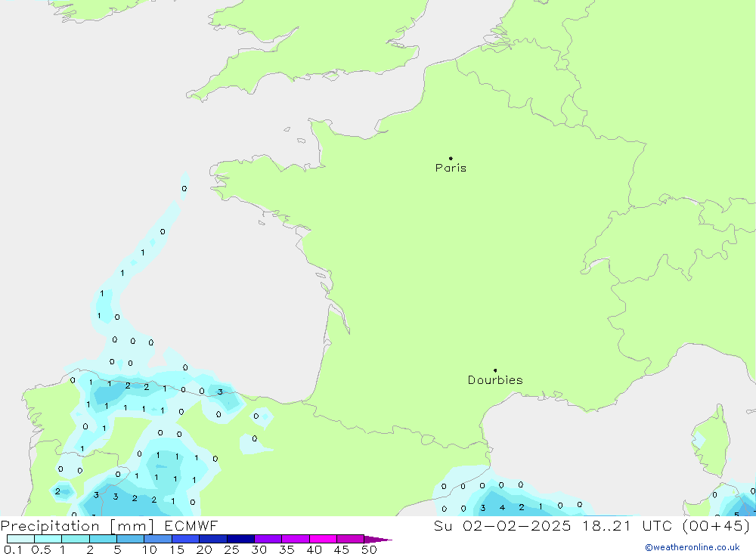Click the legend label '15'

point(177,549)
